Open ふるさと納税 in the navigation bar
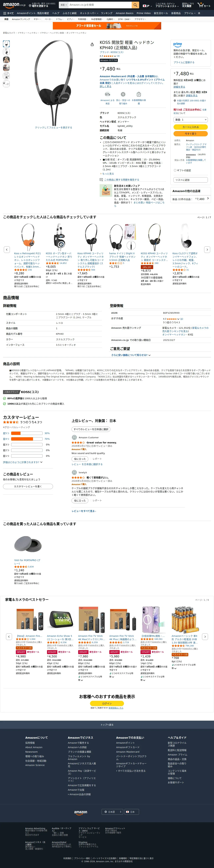The height and width of the screenshot is (868, 214). tap(69, 13)
